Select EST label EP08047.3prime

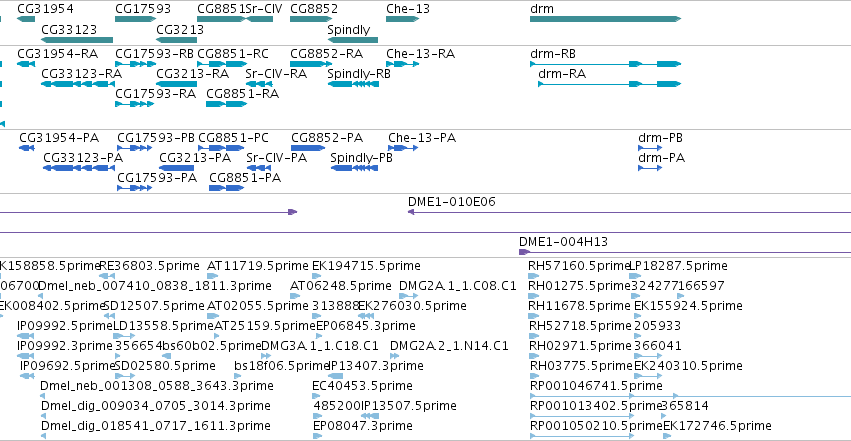coord(363,426)
